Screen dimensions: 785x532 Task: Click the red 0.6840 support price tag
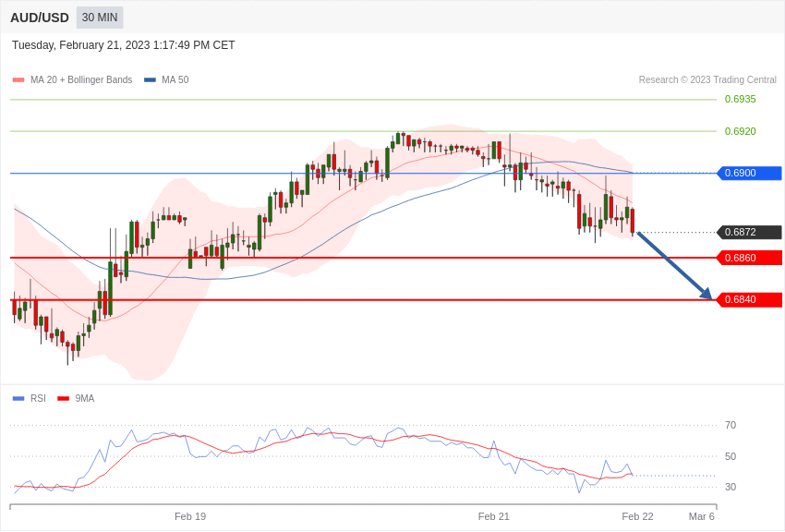(x=750, y=300)
